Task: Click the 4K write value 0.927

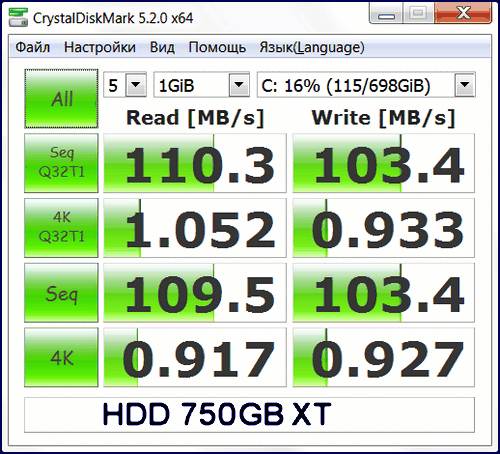Action: tap(384, 357)
